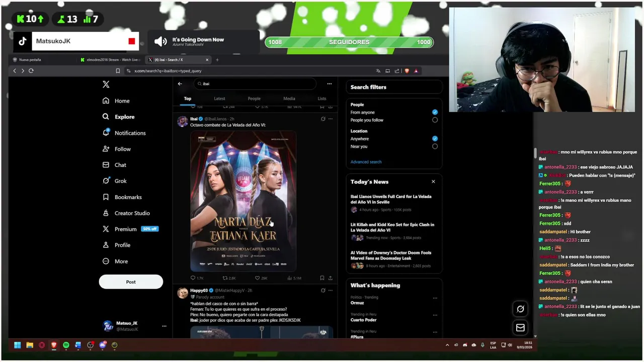Like Ibai's post (29K)
Viewport: 644px width, 362px height.
tap(261, 278)
